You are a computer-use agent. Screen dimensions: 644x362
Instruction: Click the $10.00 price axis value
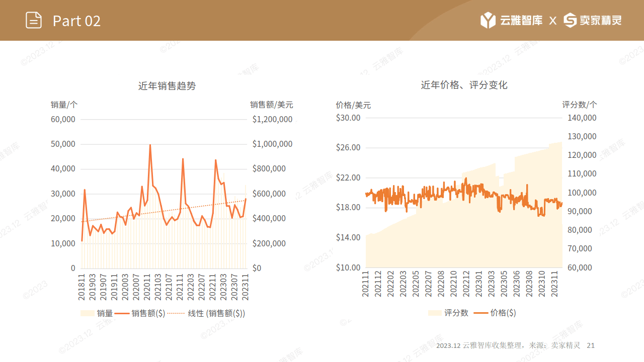(348, 267)
